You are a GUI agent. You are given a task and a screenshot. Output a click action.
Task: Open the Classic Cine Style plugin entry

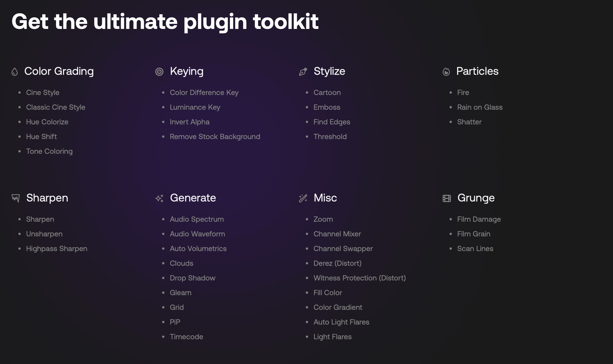point(56,107)
